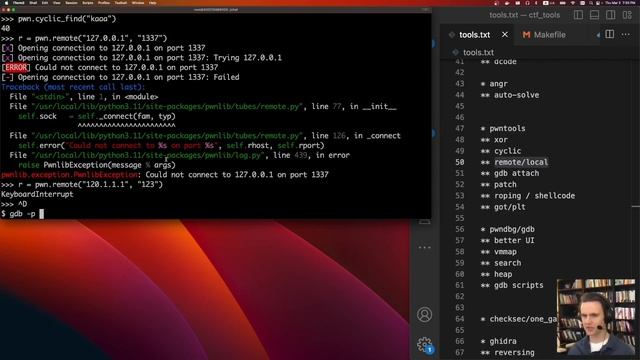Open the Apple menu
This screenshot has width=640, height=360.
click(x=7, y=3)
